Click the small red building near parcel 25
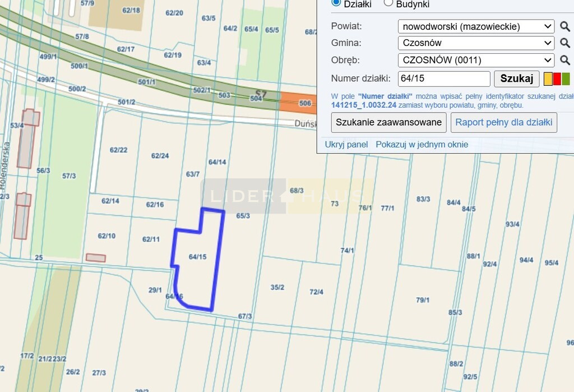The width and height of the screenshot is (574, 392). [95, 258]
